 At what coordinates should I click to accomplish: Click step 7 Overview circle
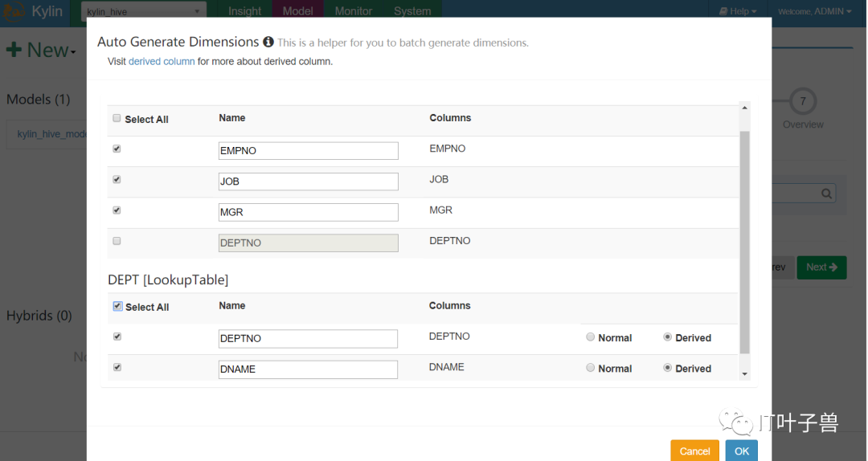tap(803, 101)
